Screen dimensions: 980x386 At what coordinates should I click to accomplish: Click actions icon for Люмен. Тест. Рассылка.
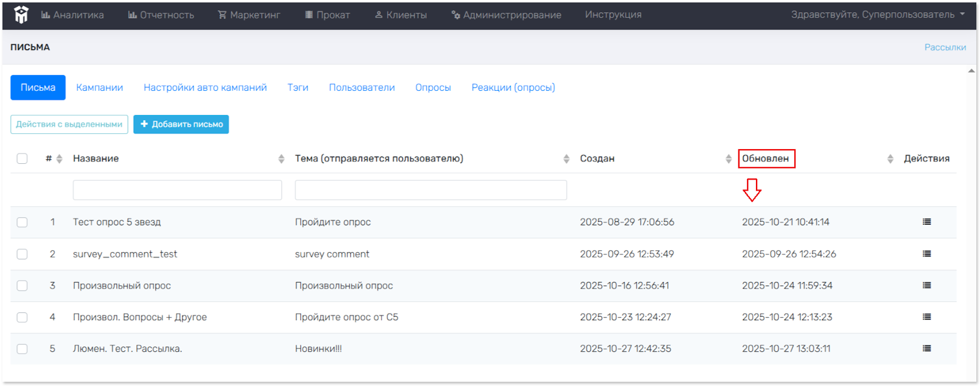926,349
